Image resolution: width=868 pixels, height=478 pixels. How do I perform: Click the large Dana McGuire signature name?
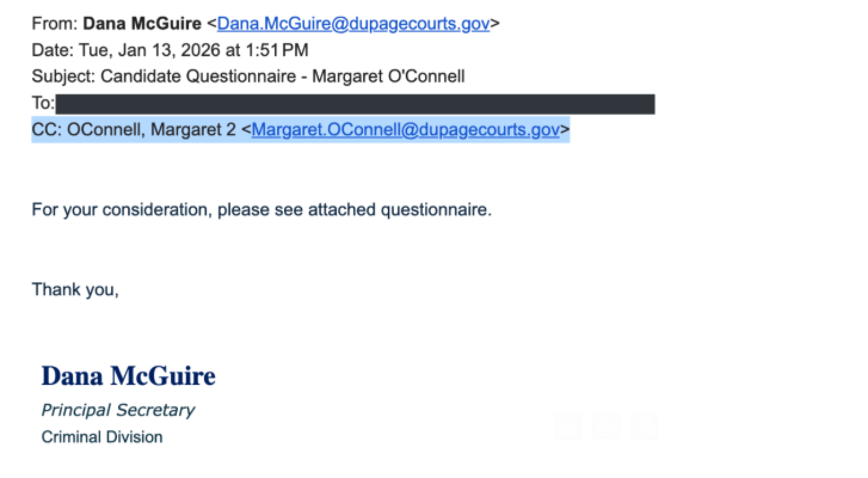[x=128, y=376]
